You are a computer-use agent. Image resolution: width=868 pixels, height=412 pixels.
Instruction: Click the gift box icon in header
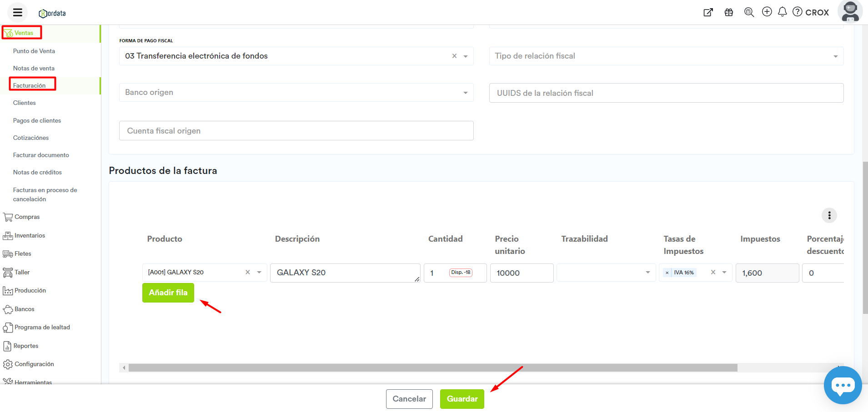pyautogui.click(x=729, y=12)
